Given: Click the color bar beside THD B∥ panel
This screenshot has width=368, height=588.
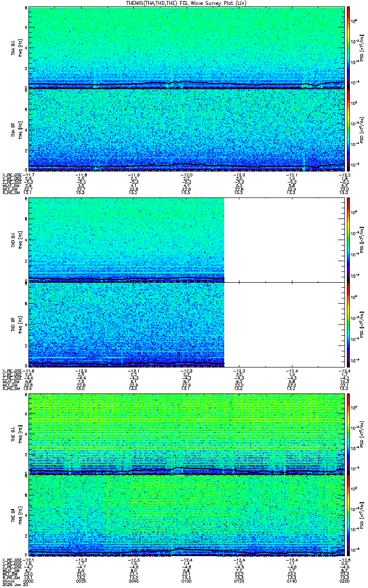Looking at the screenshot, I should (348, 324).
